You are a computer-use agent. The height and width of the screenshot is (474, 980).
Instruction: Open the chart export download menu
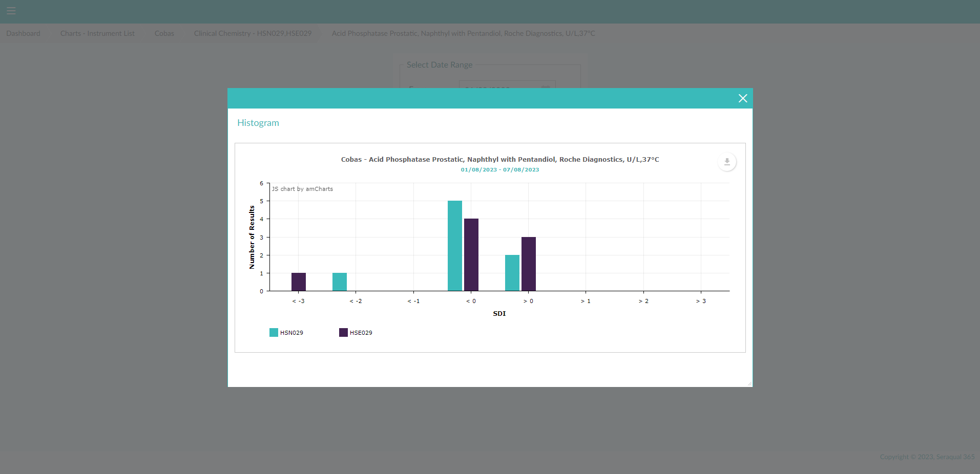(727, 162)
